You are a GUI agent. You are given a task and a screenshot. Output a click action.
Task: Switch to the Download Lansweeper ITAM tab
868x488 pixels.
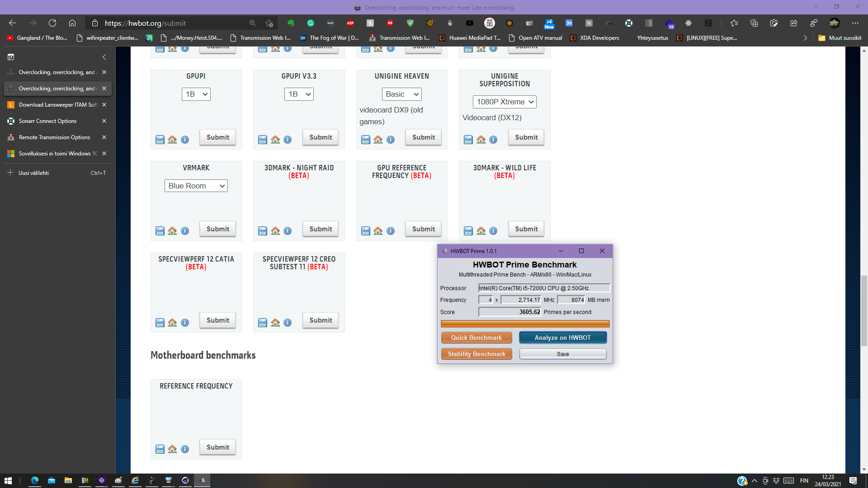[x=57, y=105]
